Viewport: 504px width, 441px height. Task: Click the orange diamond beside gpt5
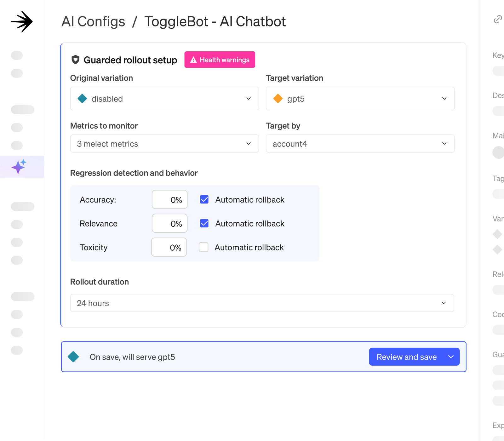tap(278, 99)
